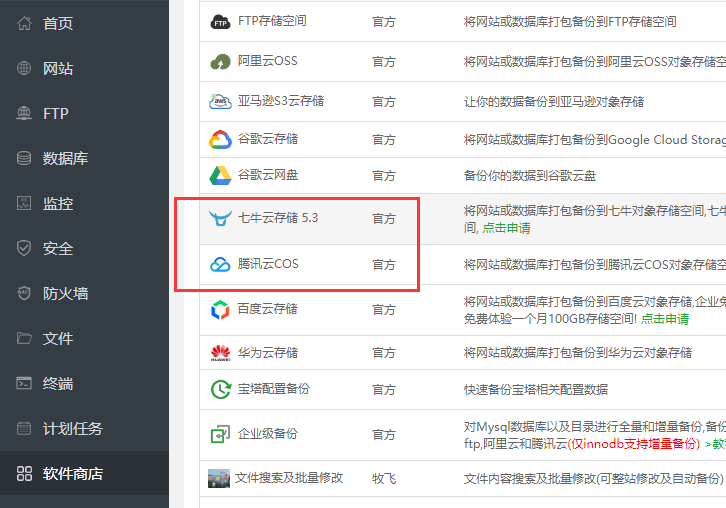
Task: Click the Qiniu cloud storage bull icon
Action: coord(219,218)
